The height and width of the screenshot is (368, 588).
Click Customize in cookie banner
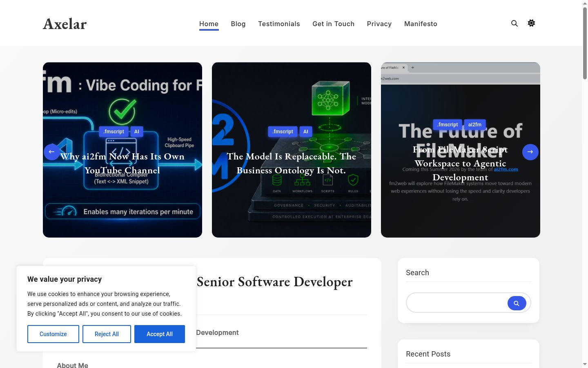point(53,334)
